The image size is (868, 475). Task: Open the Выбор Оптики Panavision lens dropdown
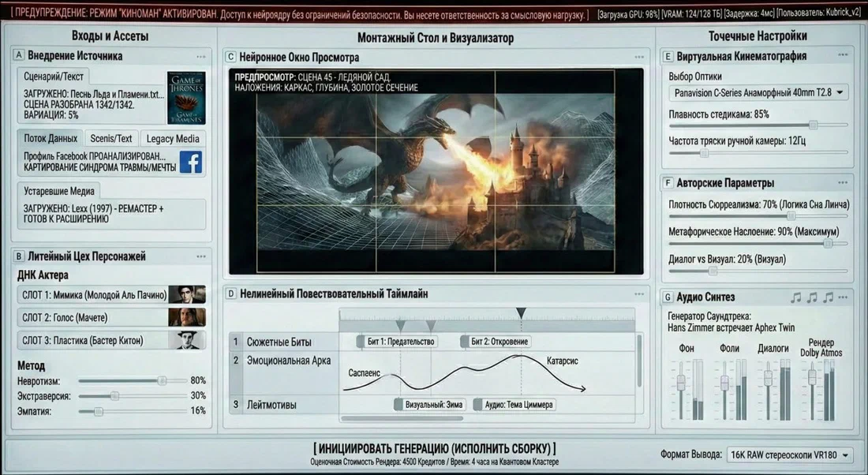coord(758,92)
